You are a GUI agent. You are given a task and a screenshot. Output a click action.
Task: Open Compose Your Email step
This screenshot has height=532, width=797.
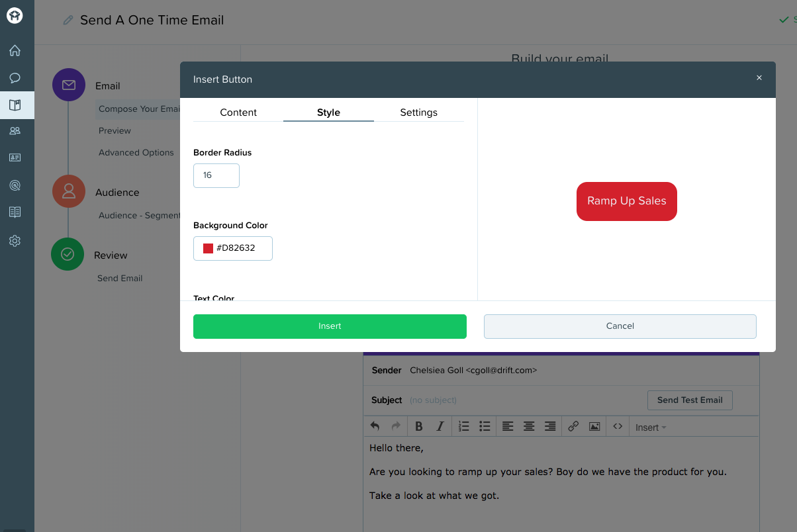click(140, 109)
